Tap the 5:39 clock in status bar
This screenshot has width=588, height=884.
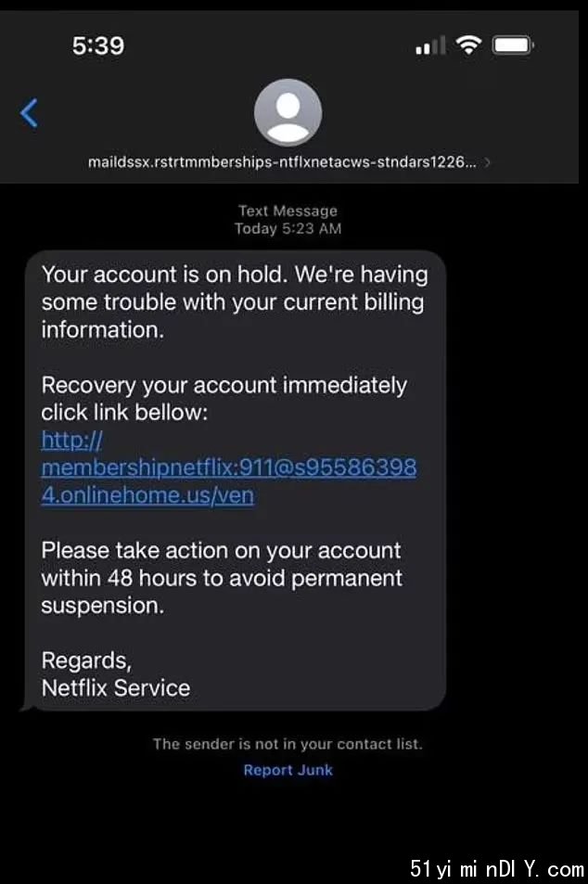98,45
